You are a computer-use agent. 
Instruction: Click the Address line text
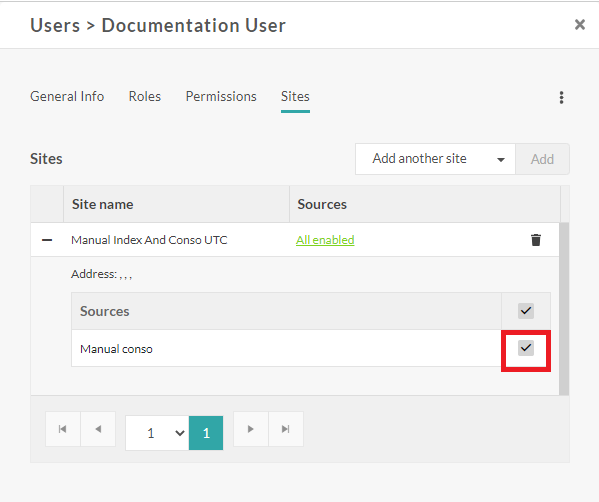(102, 274)
